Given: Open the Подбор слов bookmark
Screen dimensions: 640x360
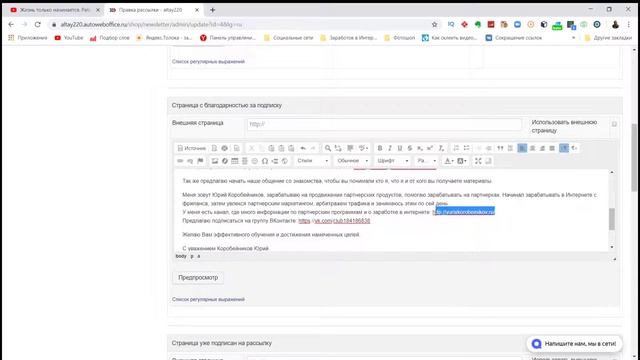Looking at the screenshot, I should coord(110,38).
